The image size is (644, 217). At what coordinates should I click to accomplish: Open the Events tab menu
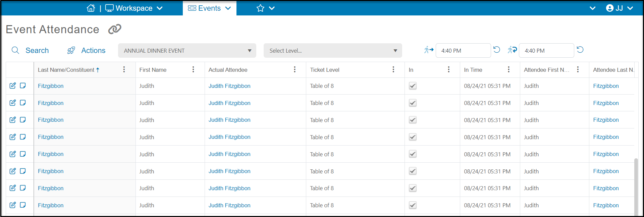[x=209, y=8]
